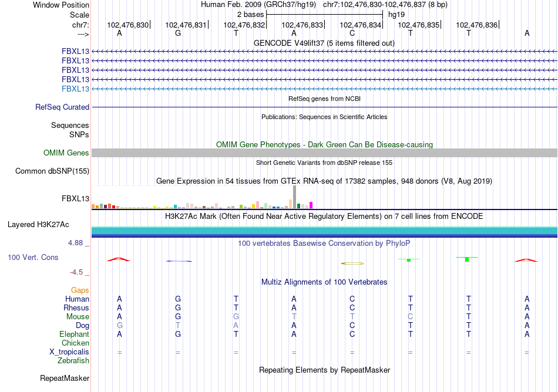Image resolution: width=558 pixels, height=392 pixels.
Task: Open 'Short Genetic Variants from dbSNP release 155' title
Action: (x=324, y=163)
